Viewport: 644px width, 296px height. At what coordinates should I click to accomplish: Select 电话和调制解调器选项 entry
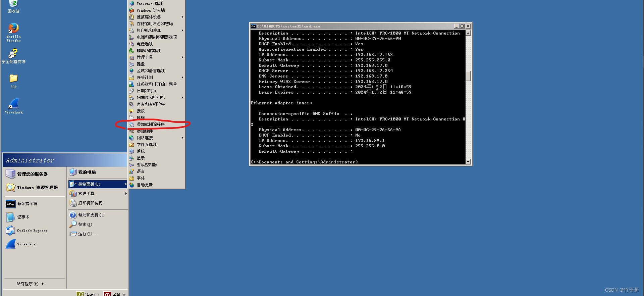[156, 37]
